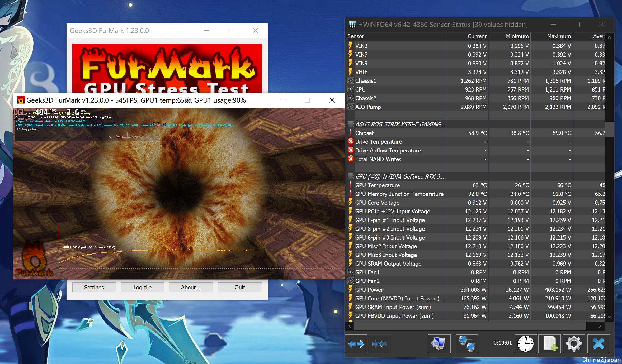Click the HWiNFO64 app icon in title bar
This screenshot has width=622, height=364.
tap(352, 25)
